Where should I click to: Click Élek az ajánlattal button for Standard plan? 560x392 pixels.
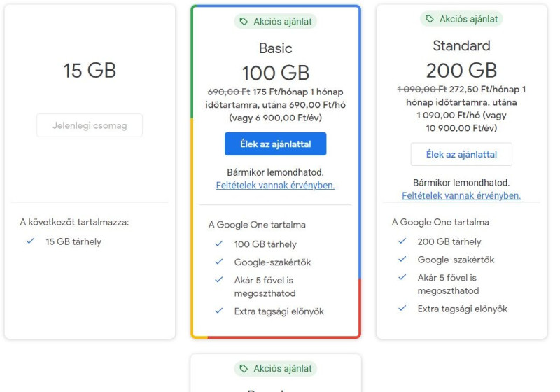[x=461, y=154]
